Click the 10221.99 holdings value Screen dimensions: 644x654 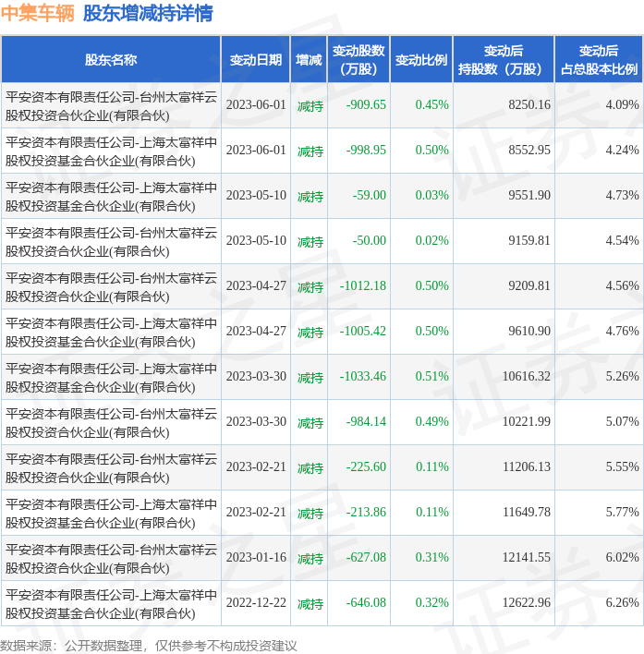527,421
